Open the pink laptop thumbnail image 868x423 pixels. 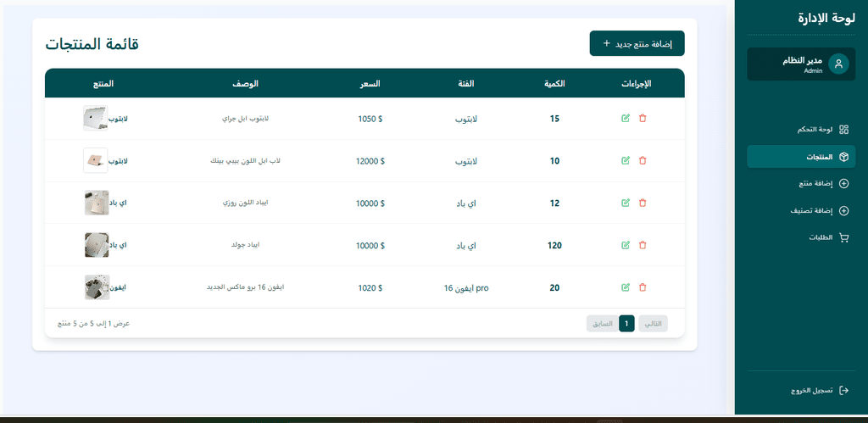pos(96,160)
